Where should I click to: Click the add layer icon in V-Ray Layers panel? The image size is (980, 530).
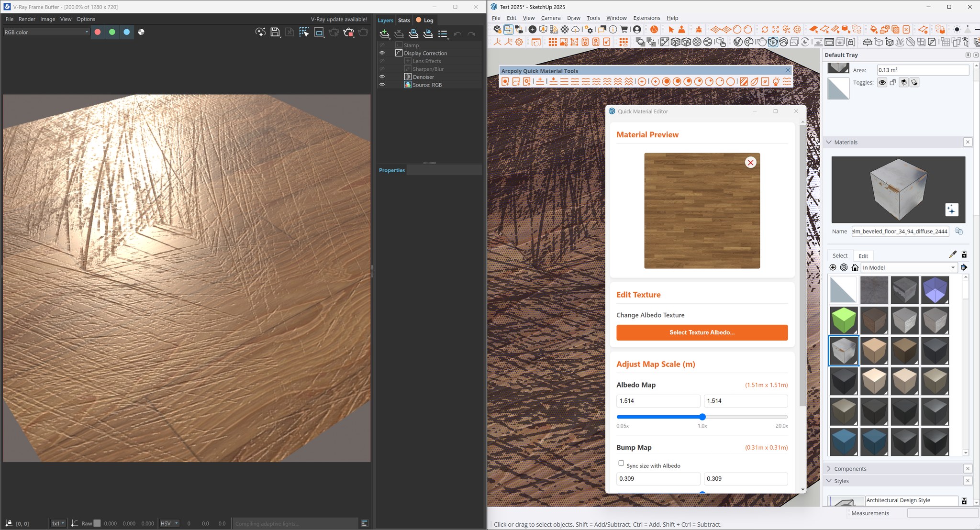point(384,33)
